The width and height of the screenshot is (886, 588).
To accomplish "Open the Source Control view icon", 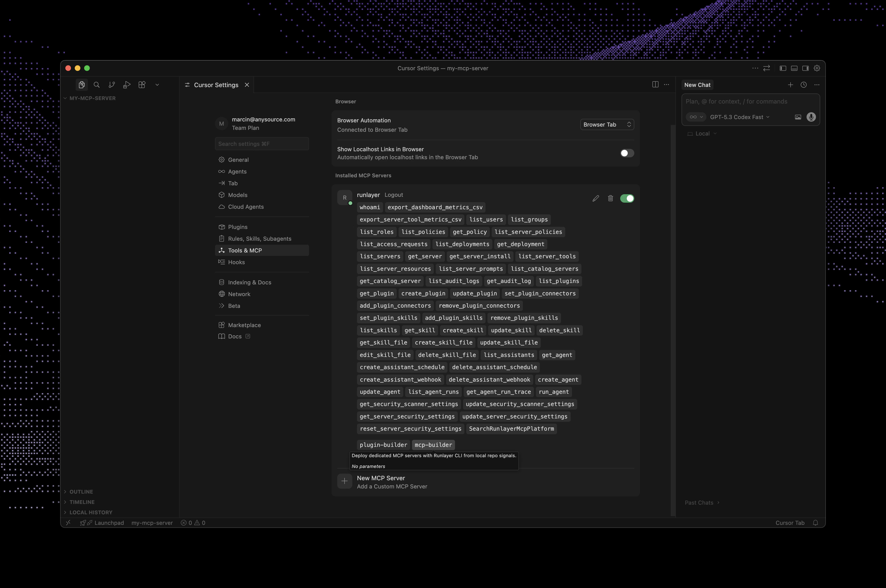I will click(112, 85).
